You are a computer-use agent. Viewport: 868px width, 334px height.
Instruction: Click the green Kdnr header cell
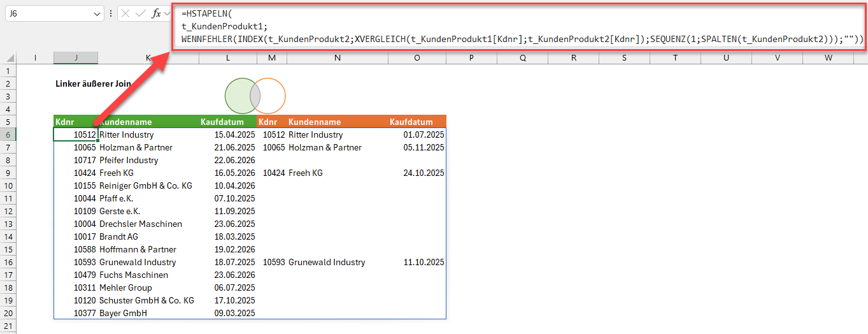pos(76,122)
